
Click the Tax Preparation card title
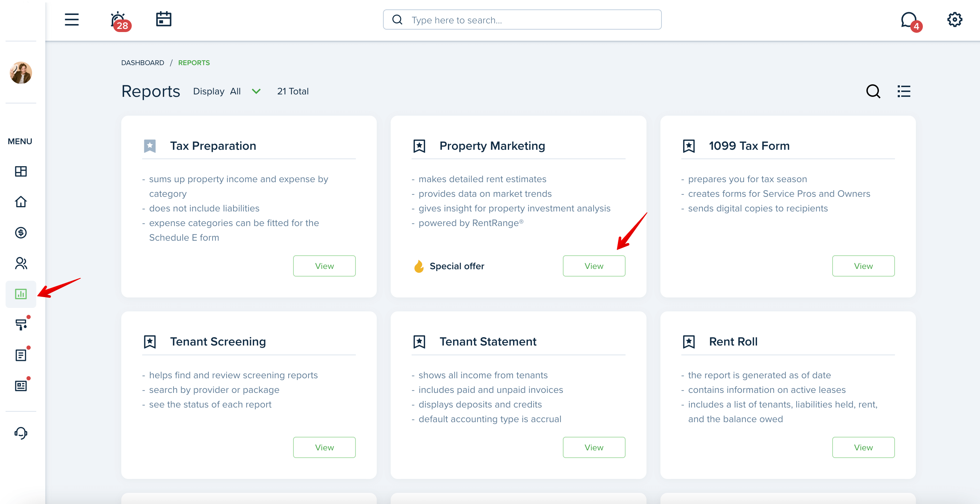click(213, 146)
